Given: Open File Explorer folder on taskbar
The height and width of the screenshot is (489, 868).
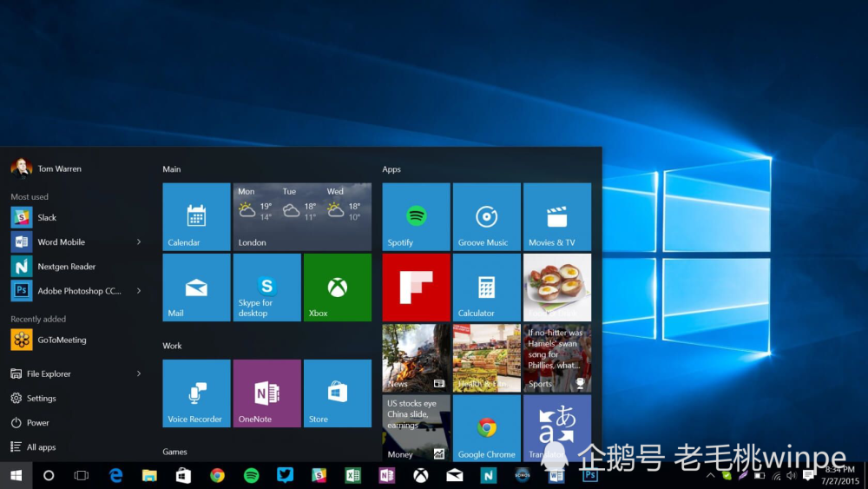Looking at the screenshot, I should point(149,475).
